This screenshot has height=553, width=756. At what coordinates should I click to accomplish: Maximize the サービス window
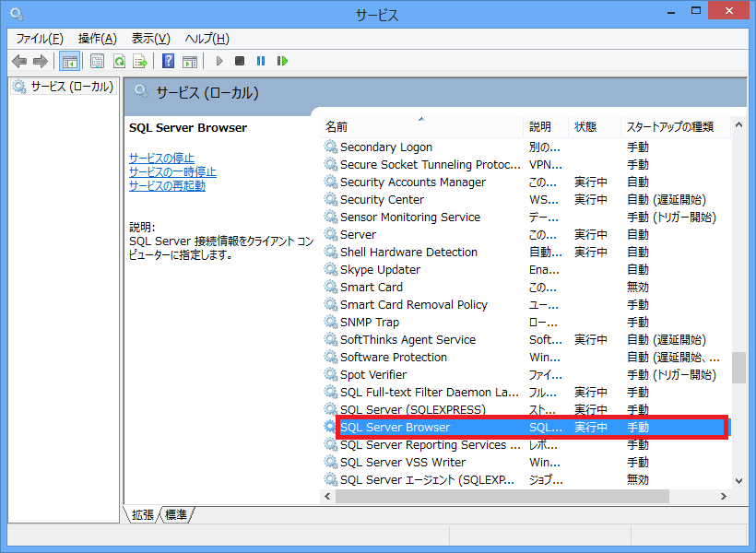coord(696,11)
